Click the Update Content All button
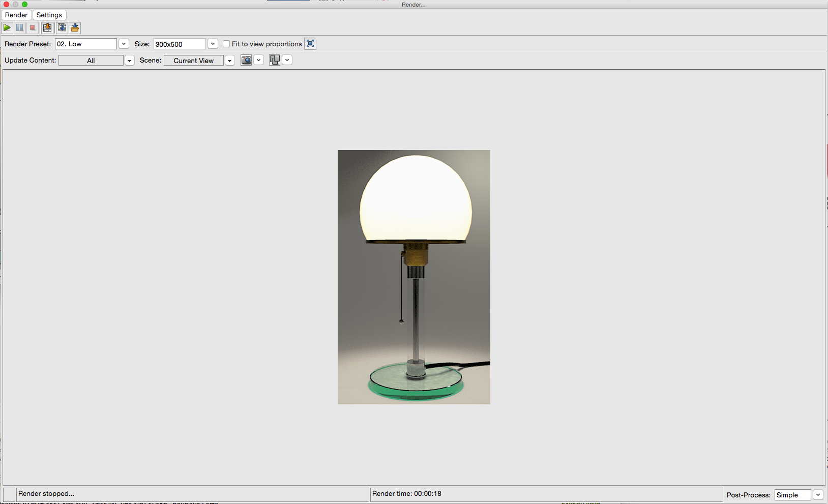 point(91,61)
